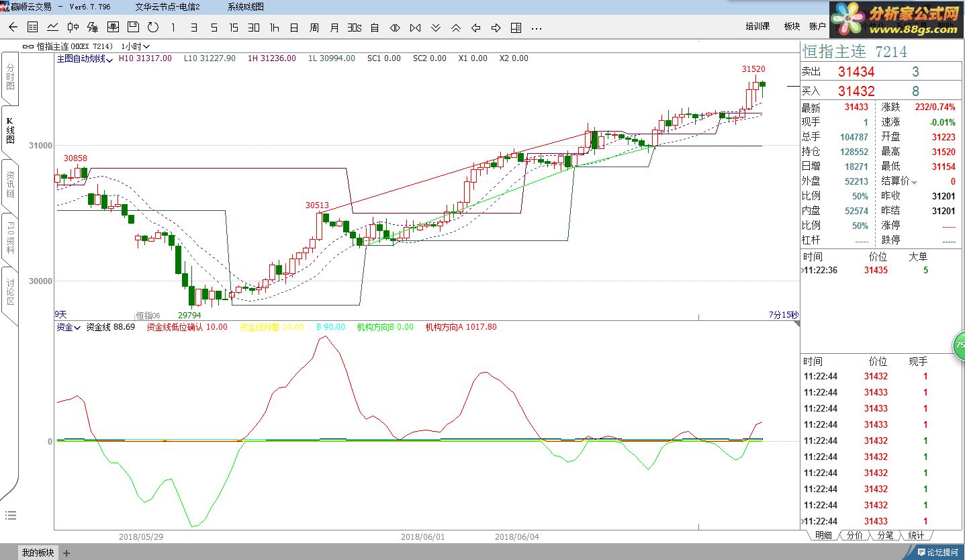Select the 15-minute period button
Image resolution: width=965 pixels, height=560 pixels.
click(x=234, y=28)
